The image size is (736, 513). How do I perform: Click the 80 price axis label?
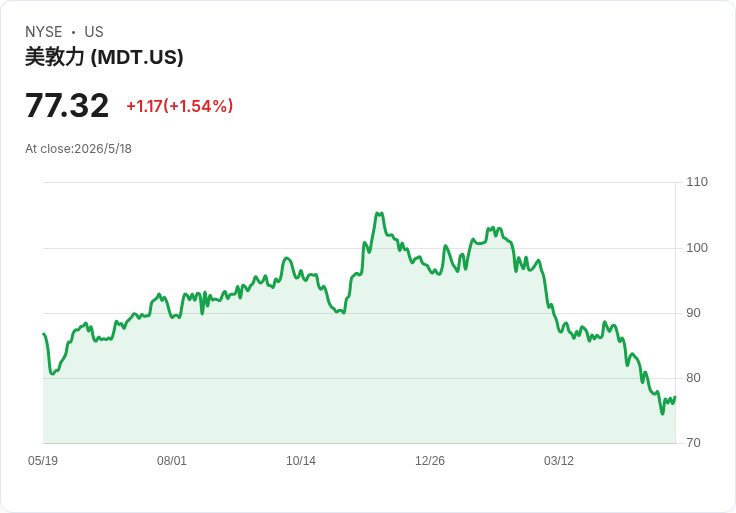tap(693, 378)
